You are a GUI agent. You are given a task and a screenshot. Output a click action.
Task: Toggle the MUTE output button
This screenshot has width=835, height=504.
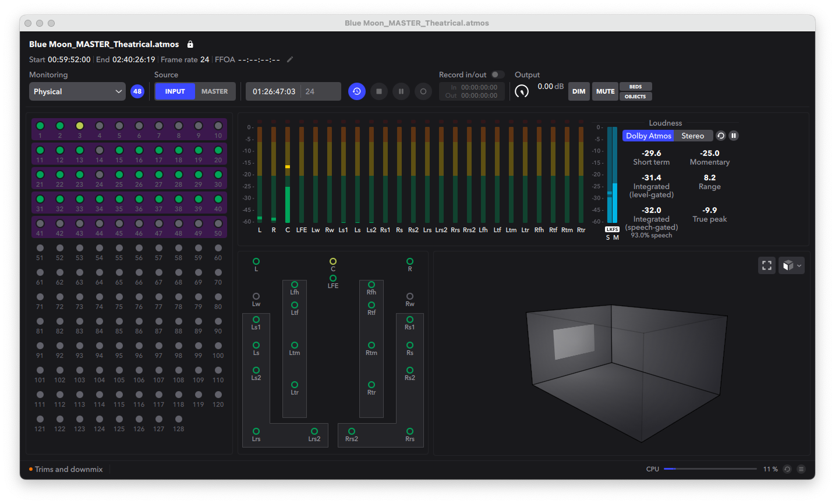coord(606,91)
